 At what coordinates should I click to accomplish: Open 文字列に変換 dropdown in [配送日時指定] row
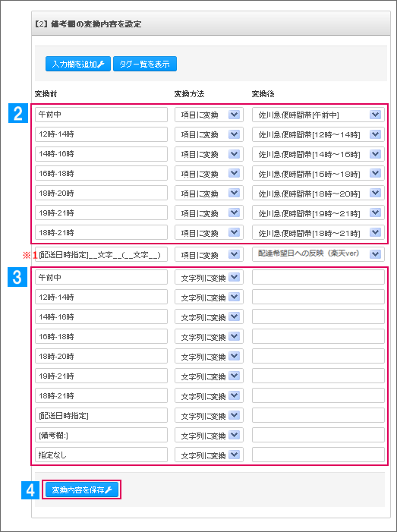point(209,415)
